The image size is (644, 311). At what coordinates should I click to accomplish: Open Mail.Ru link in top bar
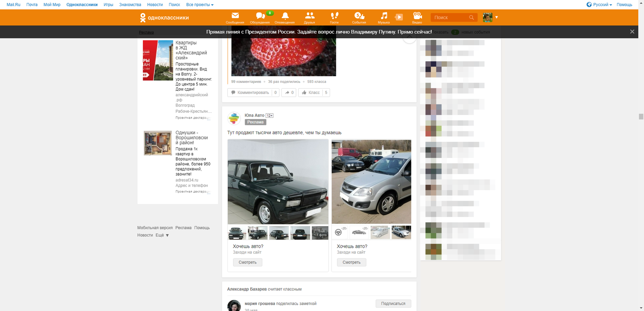(x=13, y=5)
